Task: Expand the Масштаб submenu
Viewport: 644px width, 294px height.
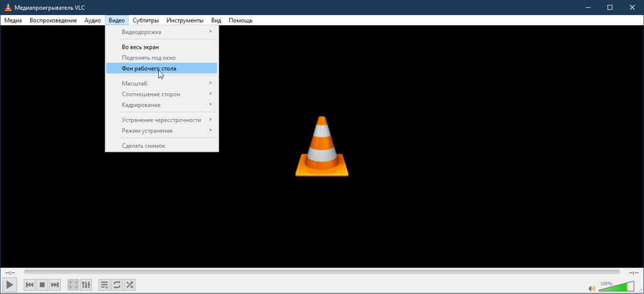Action: pos(162,83)
